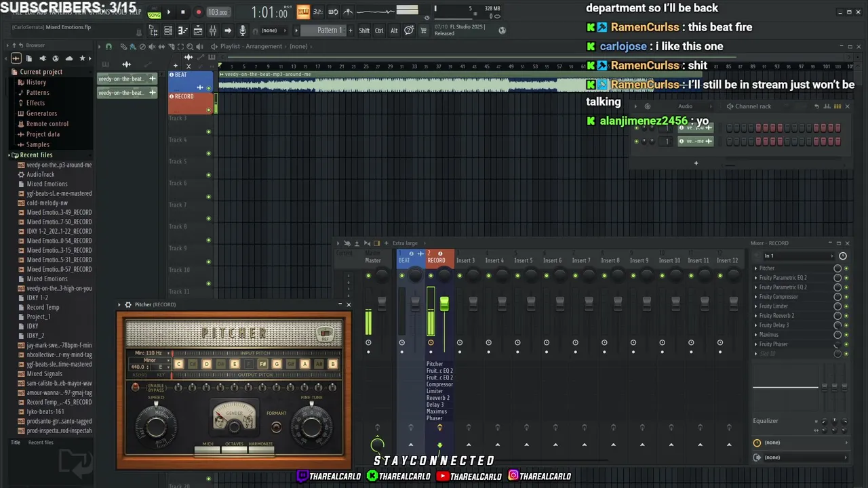Open the Generators folder in browser

pos(41,113)
